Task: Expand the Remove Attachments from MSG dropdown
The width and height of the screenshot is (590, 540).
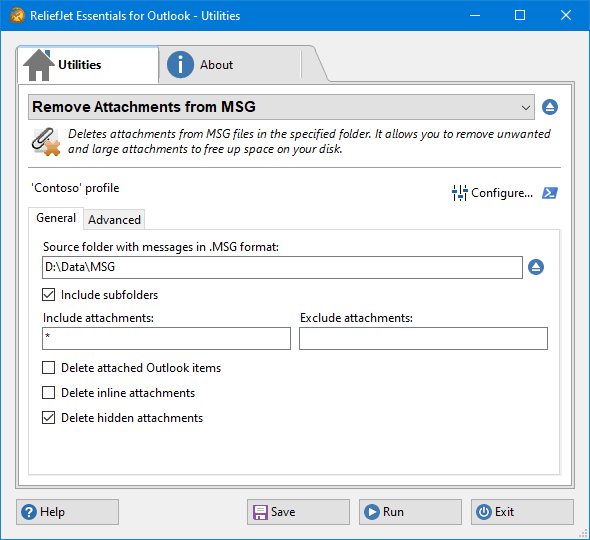Action: click(x=281, y=107)
